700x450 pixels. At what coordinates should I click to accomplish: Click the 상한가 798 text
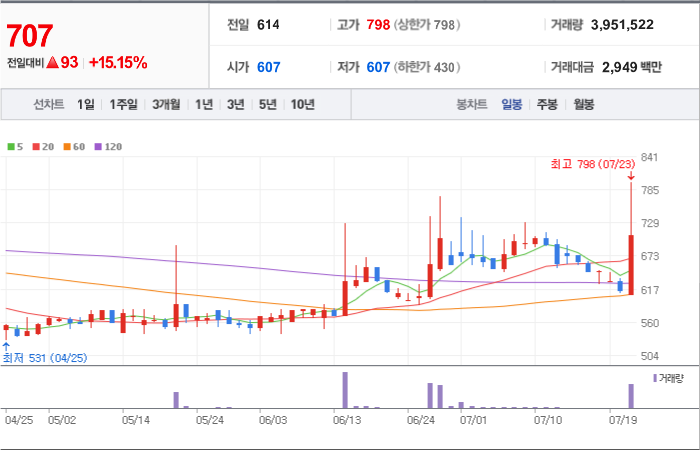click(x=427, y=25)
